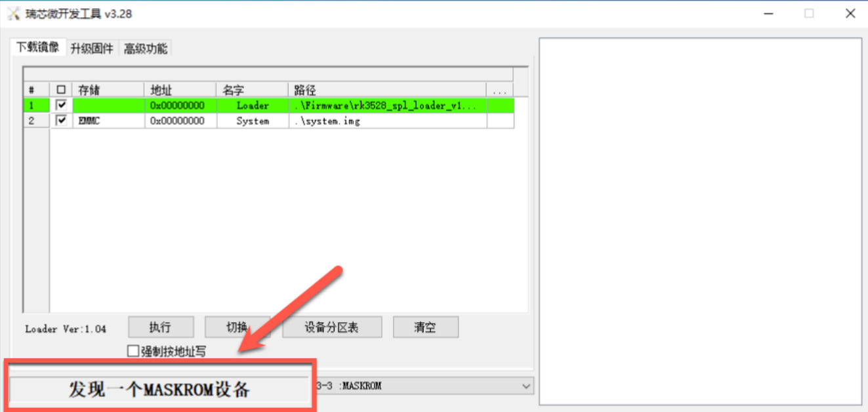The image size is (868, 412).
Task: Click the Rockchip tool app icon in title bar
Action: 14,13
